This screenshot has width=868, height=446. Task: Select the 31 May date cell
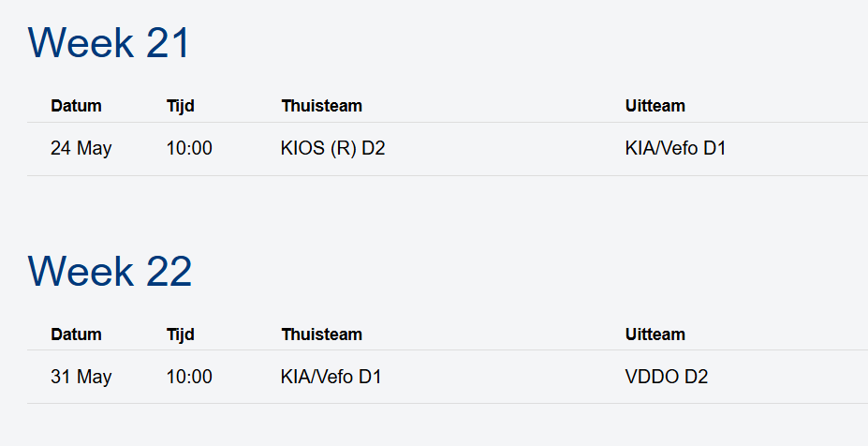click(x=81, y=377)
